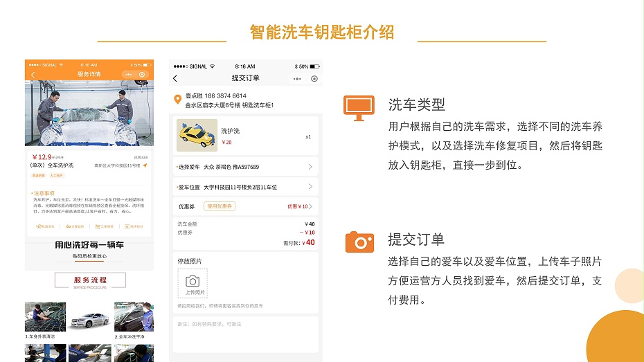Click the 洗车类型 heading

tap(416, 105)
